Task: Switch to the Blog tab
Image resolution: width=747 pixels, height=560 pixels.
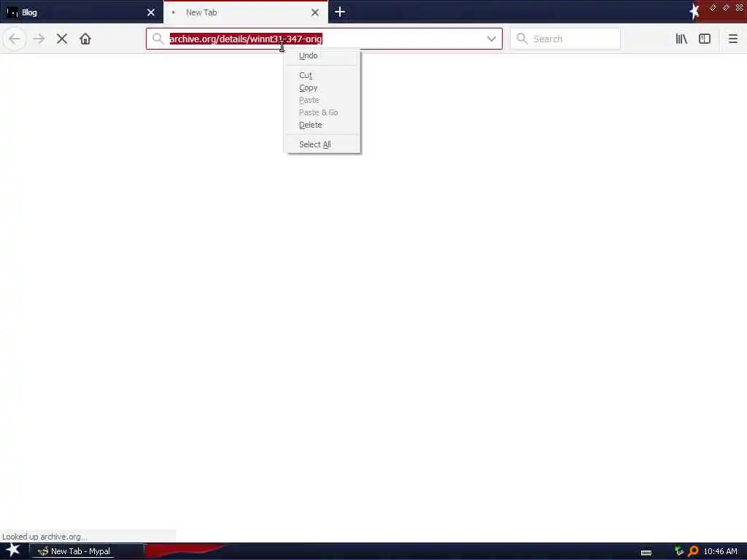Action: [x=82, y=12]
